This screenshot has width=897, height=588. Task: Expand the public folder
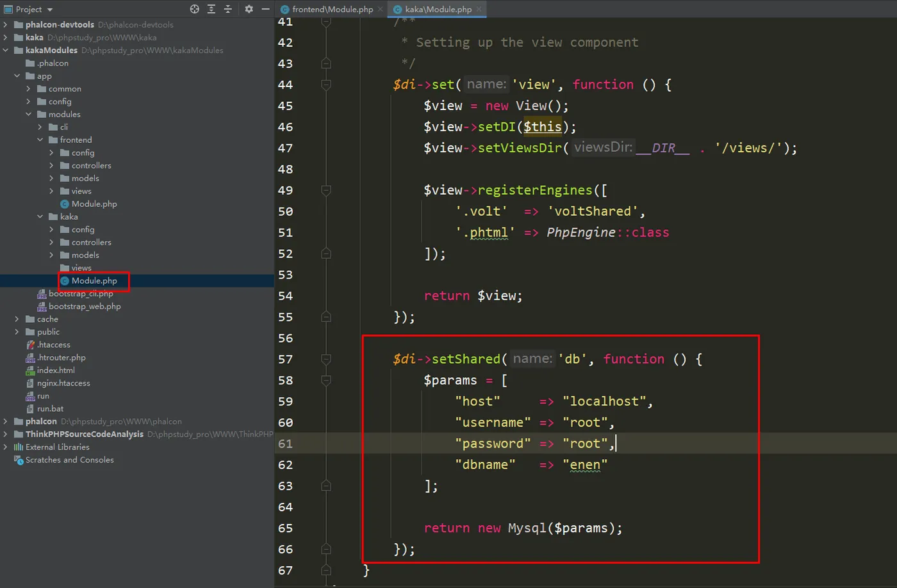click(x=17, y=332)
